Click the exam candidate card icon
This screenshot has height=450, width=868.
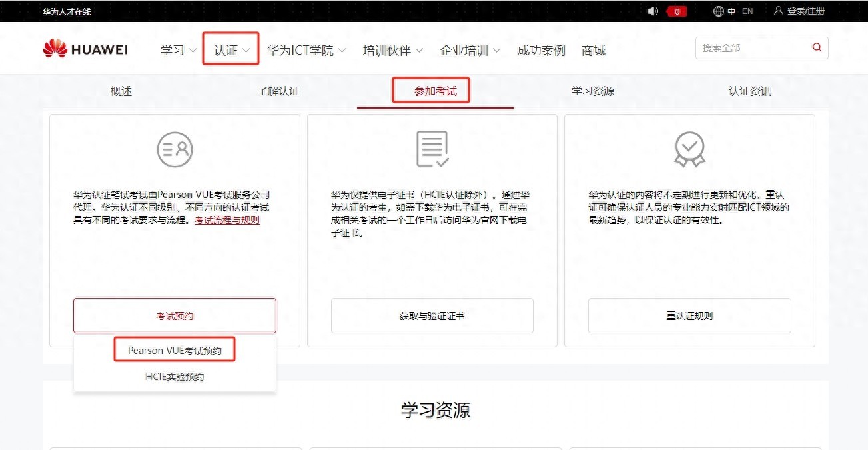[175, 149]
